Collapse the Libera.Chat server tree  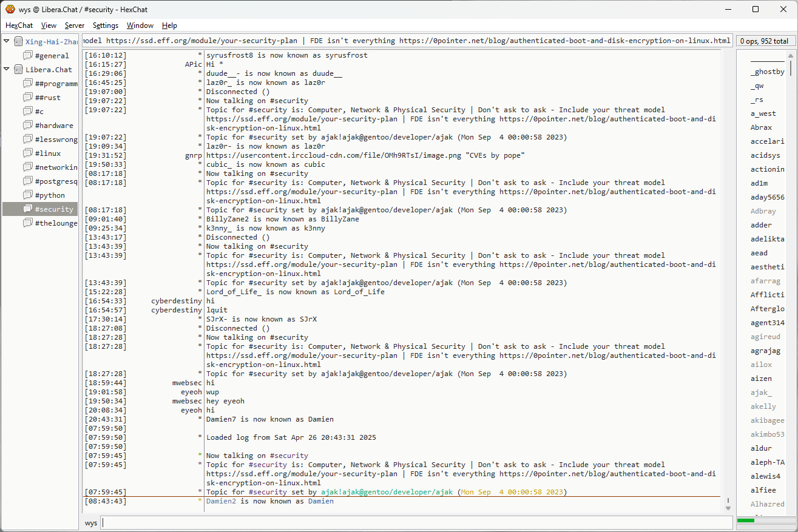point(7,69)
